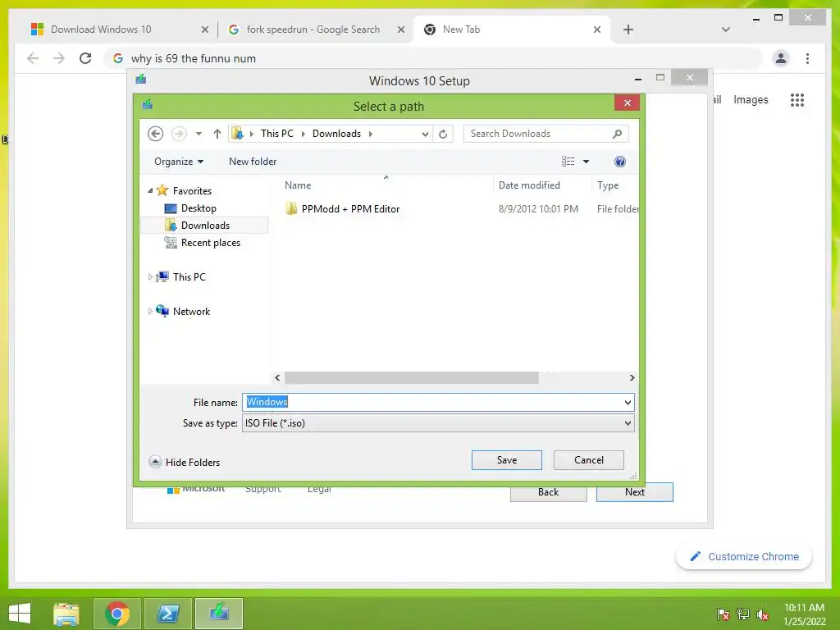This screenshot has height=630, width=840.
Task: Switch to Download Windows 10 tab
Action: pos(101,30)
